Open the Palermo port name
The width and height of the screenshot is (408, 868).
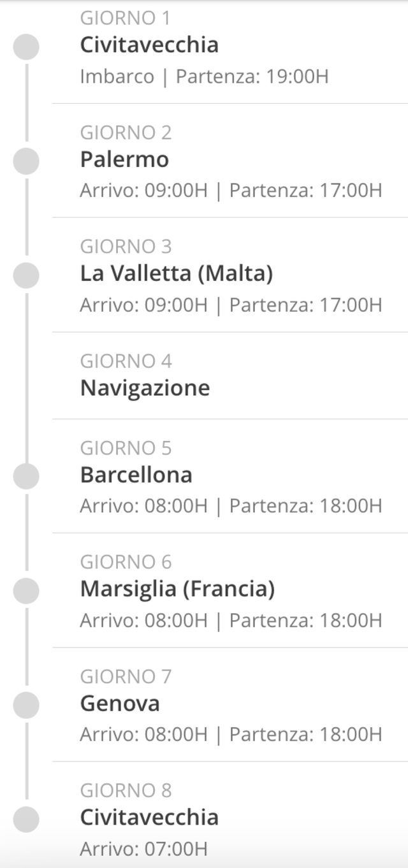(x=124, y=159)
